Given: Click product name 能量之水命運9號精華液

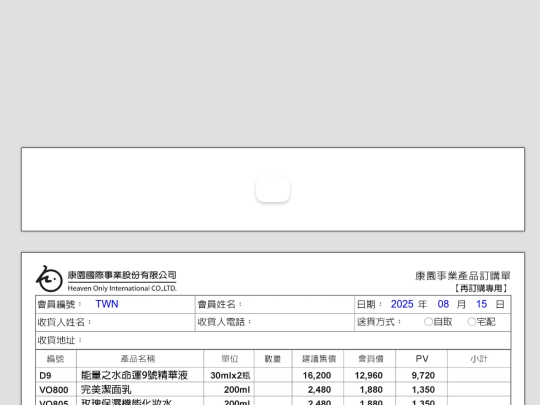Looking at the screenshot, I should (134, 375).
